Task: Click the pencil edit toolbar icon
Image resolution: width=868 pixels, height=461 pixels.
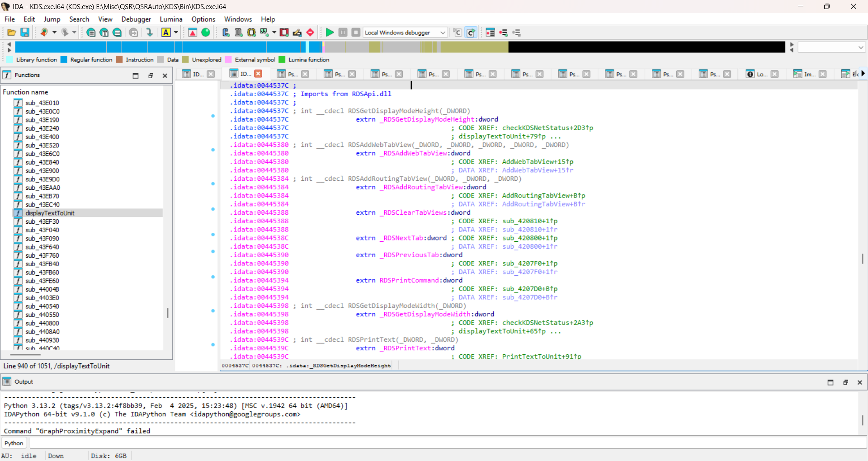Action: 297,33
